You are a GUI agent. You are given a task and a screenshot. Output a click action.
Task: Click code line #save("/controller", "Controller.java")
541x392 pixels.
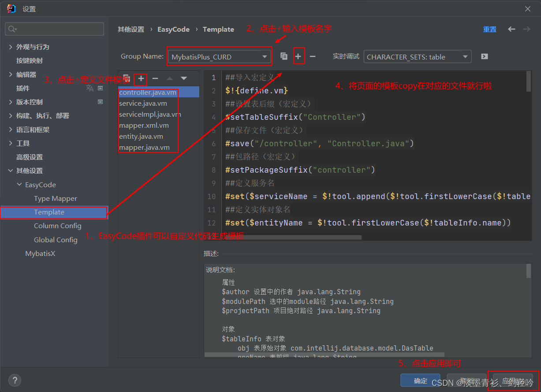(x=319, y=144)
